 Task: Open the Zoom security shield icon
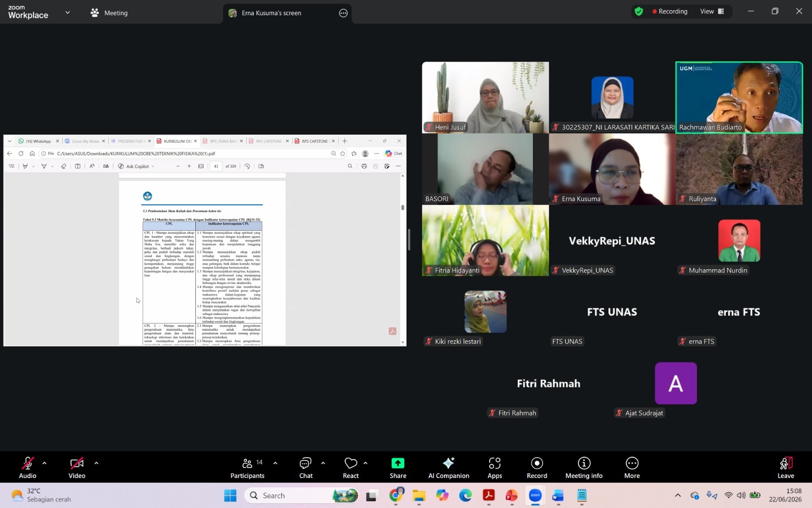click(639, 11)
